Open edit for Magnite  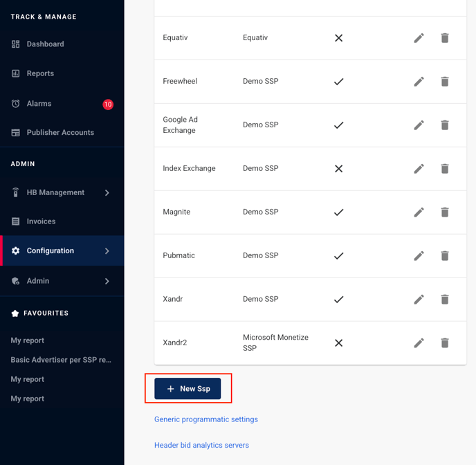click(419, 212)
